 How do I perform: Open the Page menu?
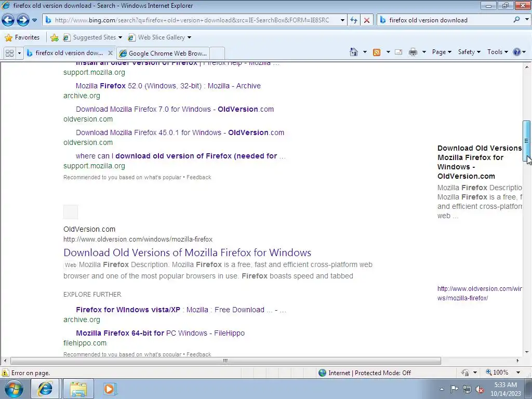(442, 52)
